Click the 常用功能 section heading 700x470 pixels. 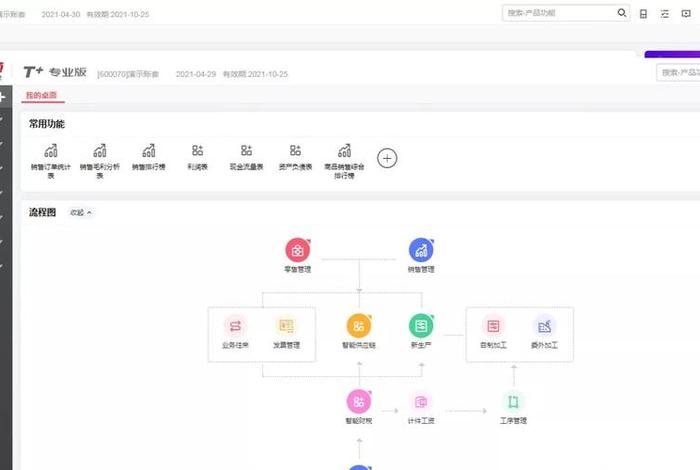click(x=47, y=124)
